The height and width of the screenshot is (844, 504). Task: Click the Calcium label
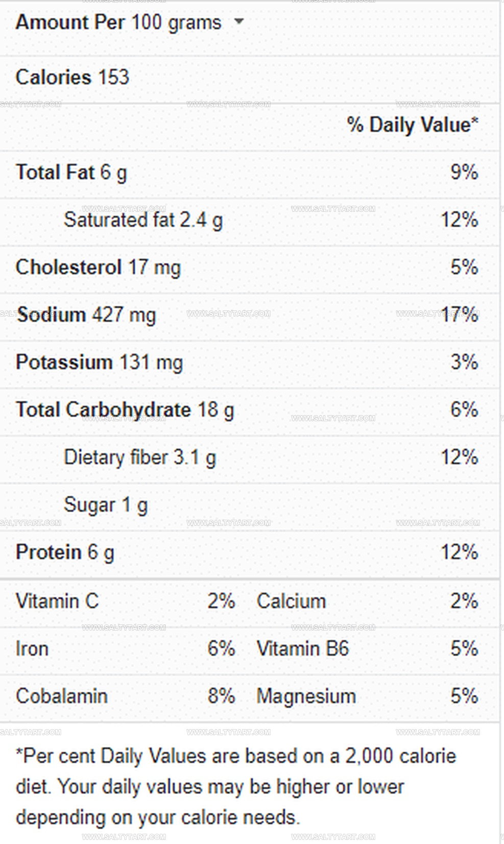[x=291, y=601]
